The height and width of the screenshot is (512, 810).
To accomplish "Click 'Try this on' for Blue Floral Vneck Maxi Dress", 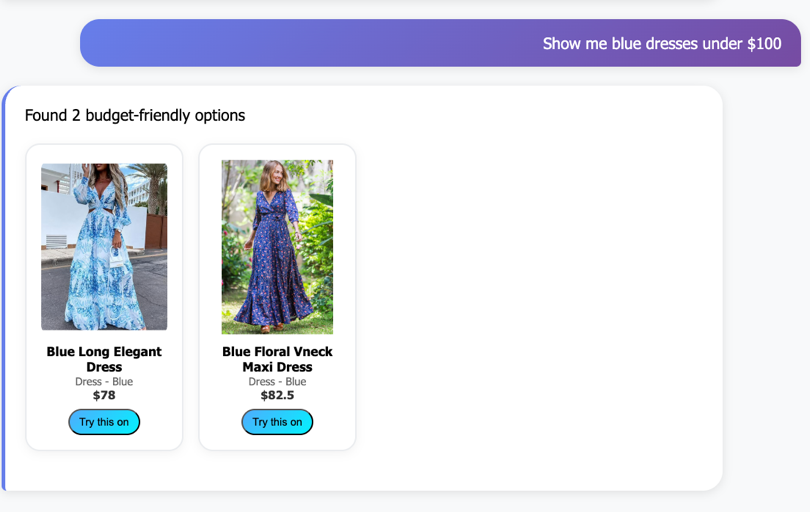I will [x=277, y=422].
